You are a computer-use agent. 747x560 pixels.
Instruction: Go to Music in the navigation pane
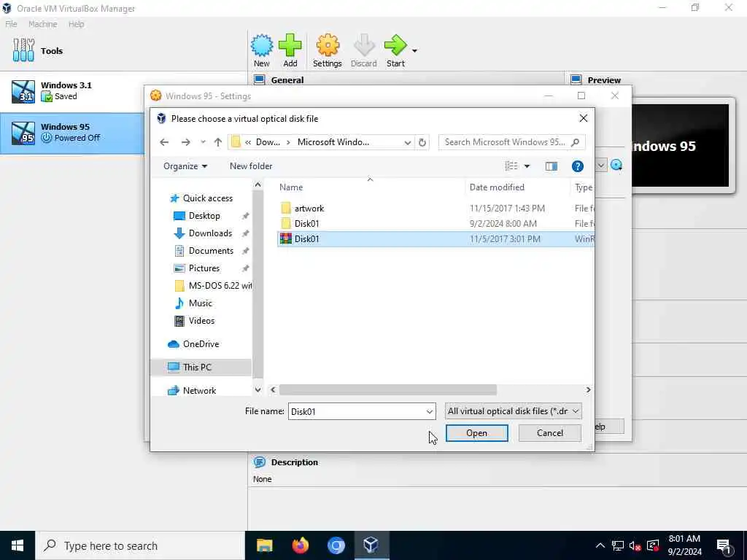click(x=200, y=303)
